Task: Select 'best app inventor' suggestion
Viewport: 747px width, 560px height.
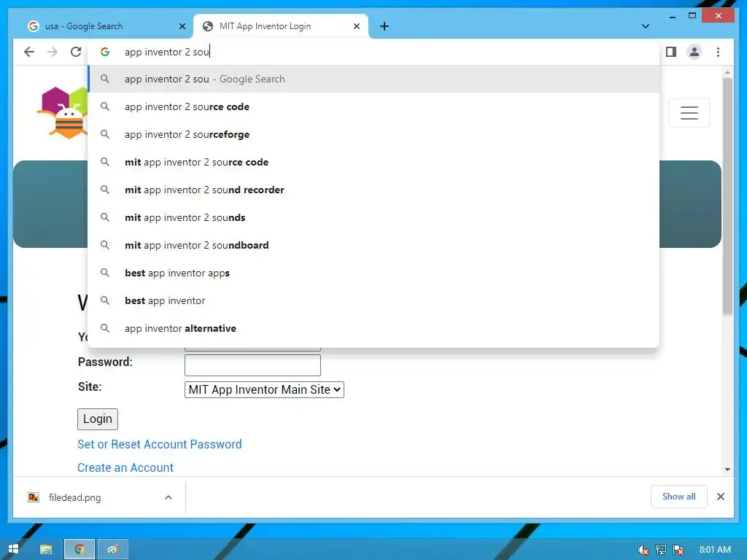Action: [x=374, y=300]
